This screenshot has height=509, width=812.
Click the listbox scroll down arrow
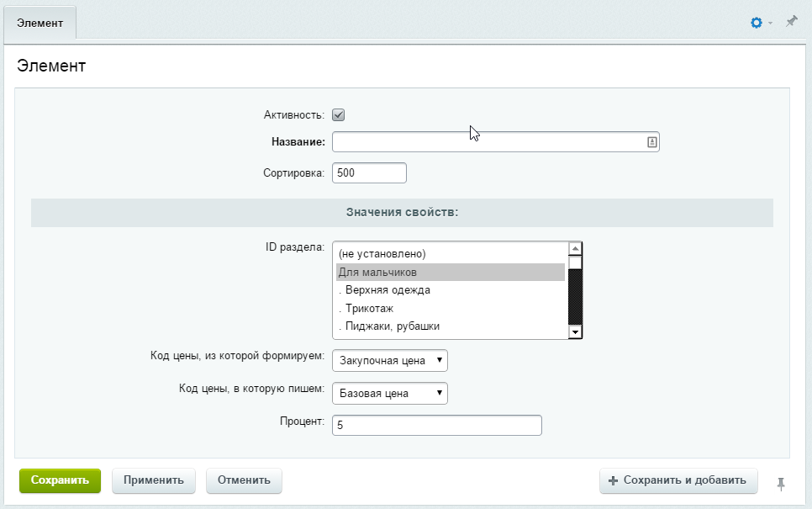pyautogui.click(x=576, y=332)
